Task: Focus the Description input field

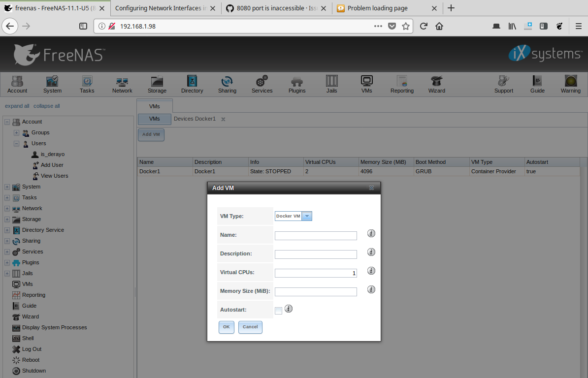Action: point(316,254)
